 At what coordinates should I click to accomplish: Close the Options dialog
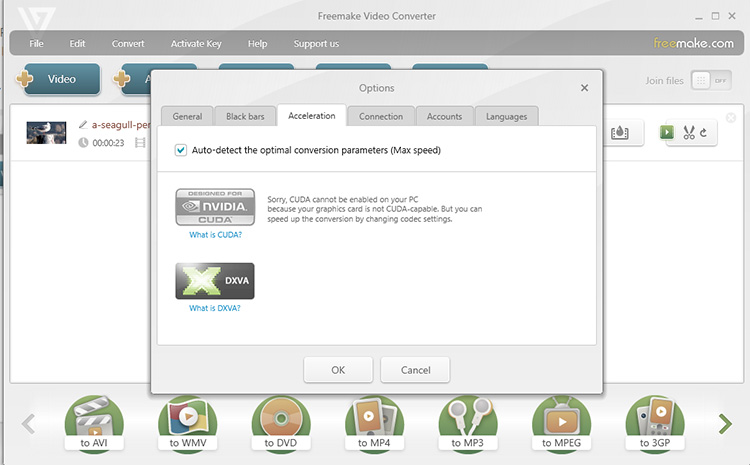tap(585, 88)
